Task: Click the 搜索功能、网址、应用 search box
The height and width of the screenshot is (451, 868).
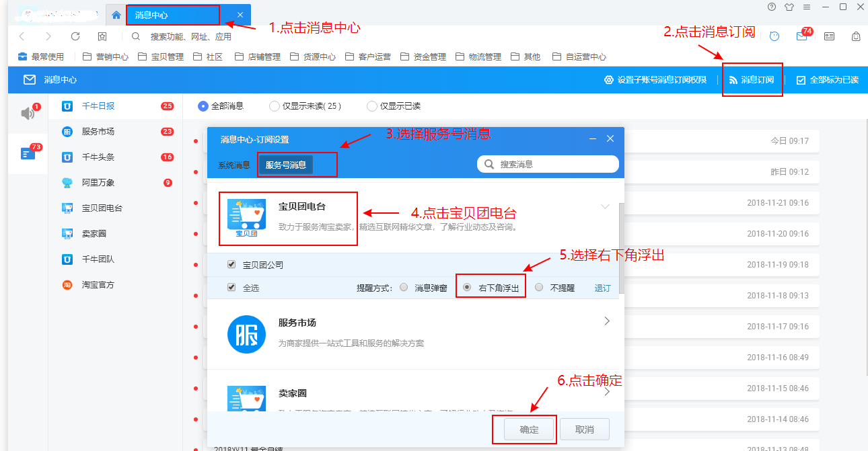Action: point(190,36)
